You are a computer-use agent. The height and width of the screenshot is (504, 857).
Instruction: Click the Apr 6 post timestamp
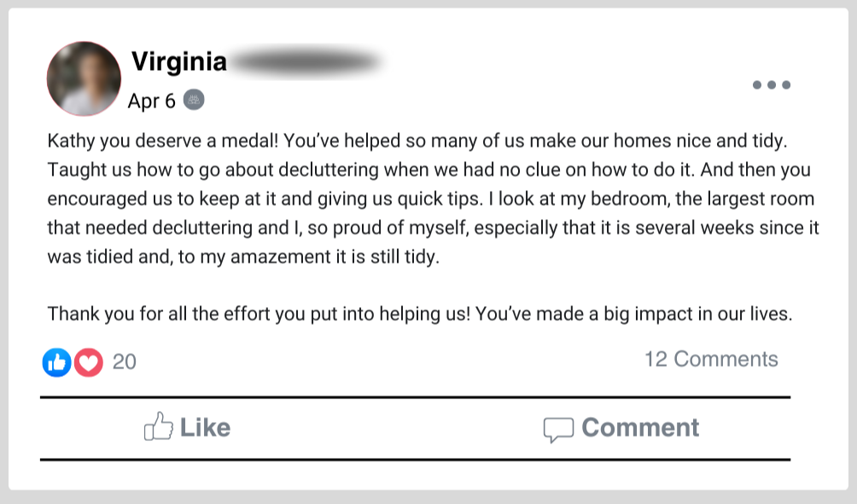coord(151,101)
